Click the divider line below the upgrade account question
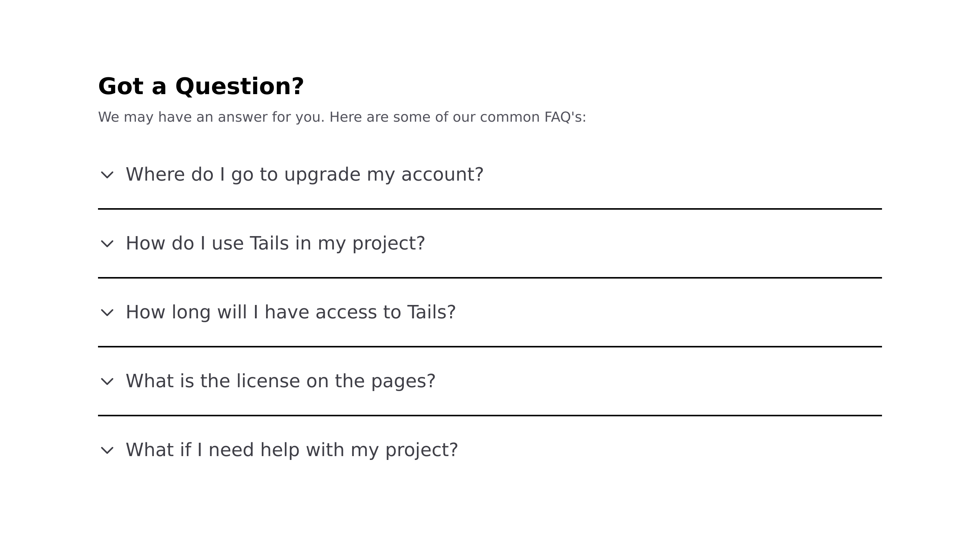This screenshot has width=980, height=551. tap(490, 209)
